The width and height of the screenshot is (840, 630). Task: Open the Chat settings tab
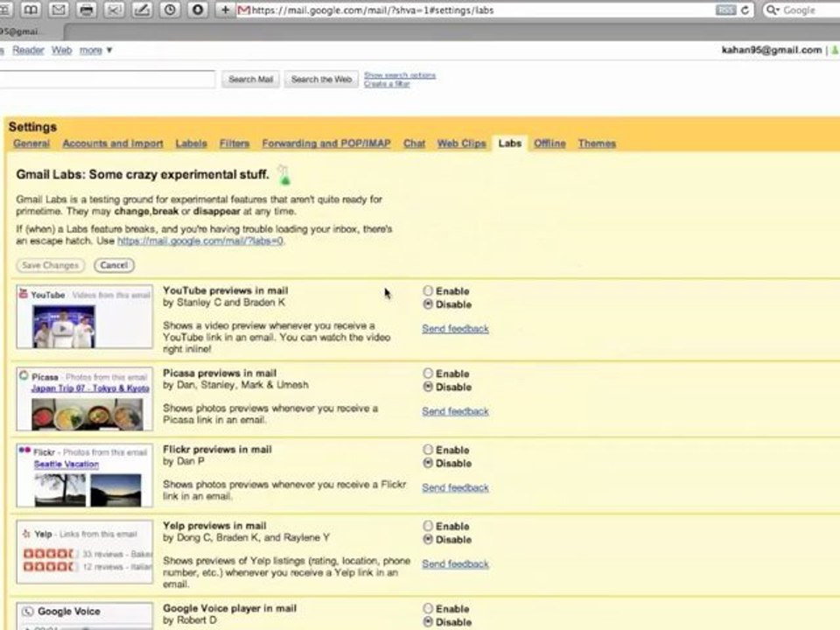[414, 143]
